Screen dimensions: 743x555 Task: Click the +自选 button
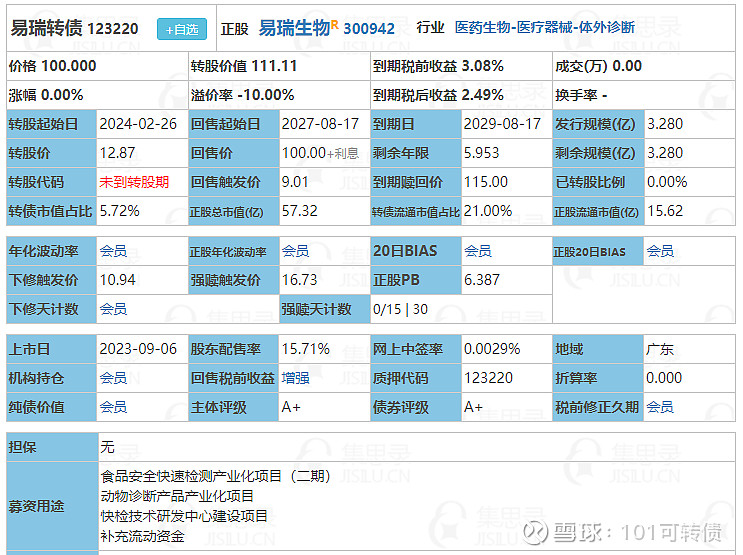point(182,29)
